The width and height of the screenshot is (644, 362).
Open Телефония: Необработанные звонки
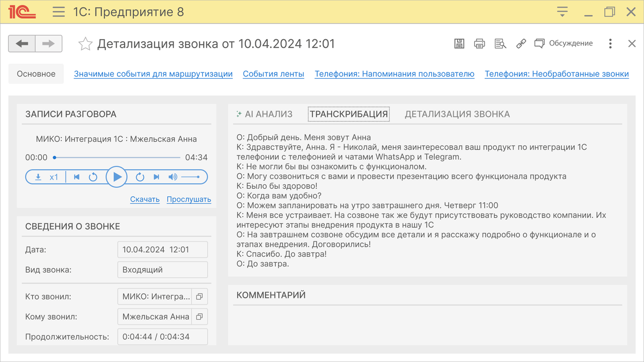tap(557, 74)
